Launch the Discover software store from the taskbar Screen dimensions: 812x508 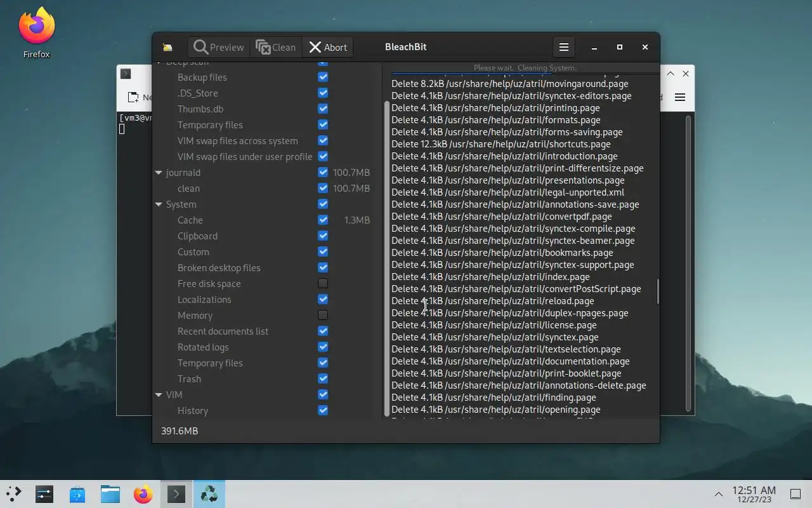pyautogui.click(x=77, y=494)
